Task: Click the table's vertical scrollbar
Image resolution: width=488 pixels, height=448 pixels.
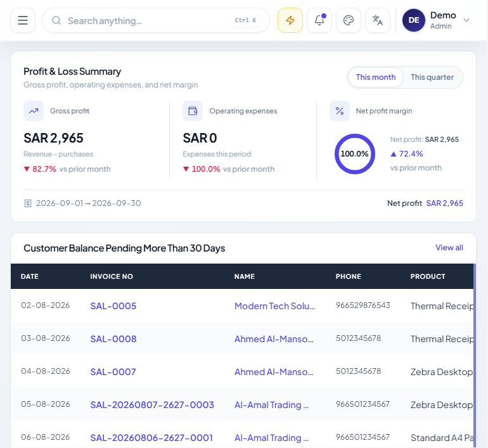Action: (475, 355)
